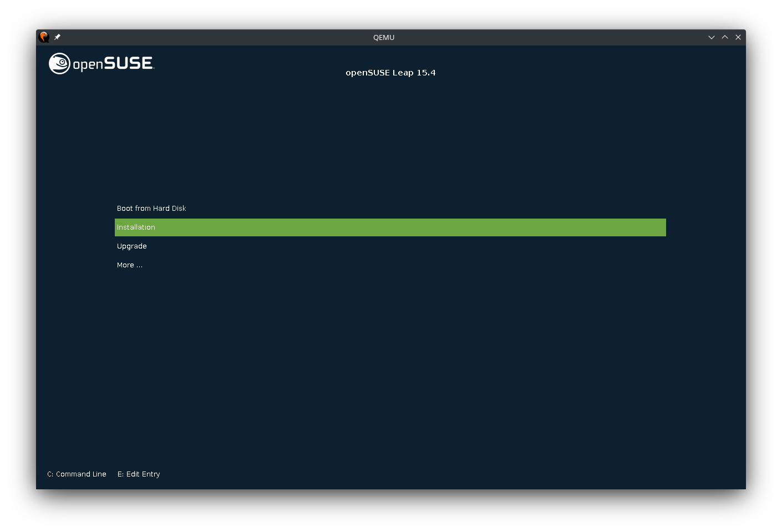Click the downward chevron in the title bar

(712, 37)
